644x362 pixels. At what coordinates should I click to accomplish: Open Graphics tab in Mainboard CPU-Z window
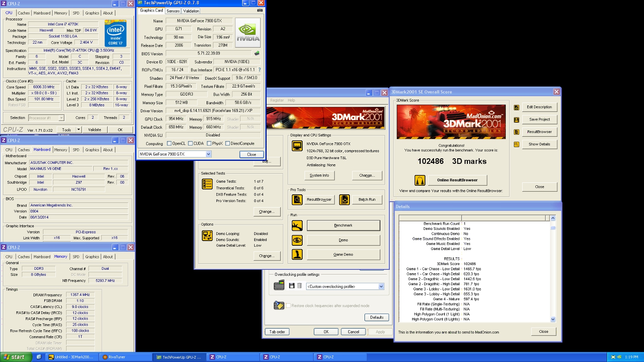92,150
